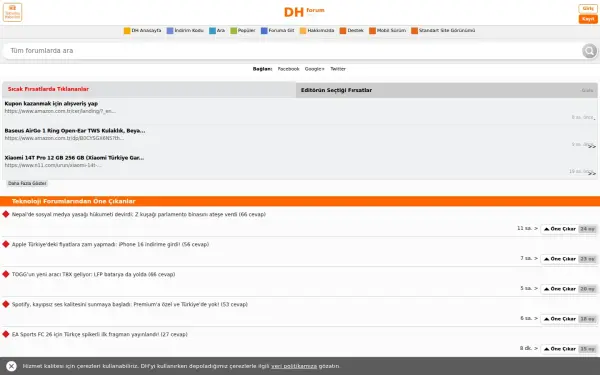Expand Baseus deal with >> arrow
This screenshot has height=375, width=600.
click(592, 147)
